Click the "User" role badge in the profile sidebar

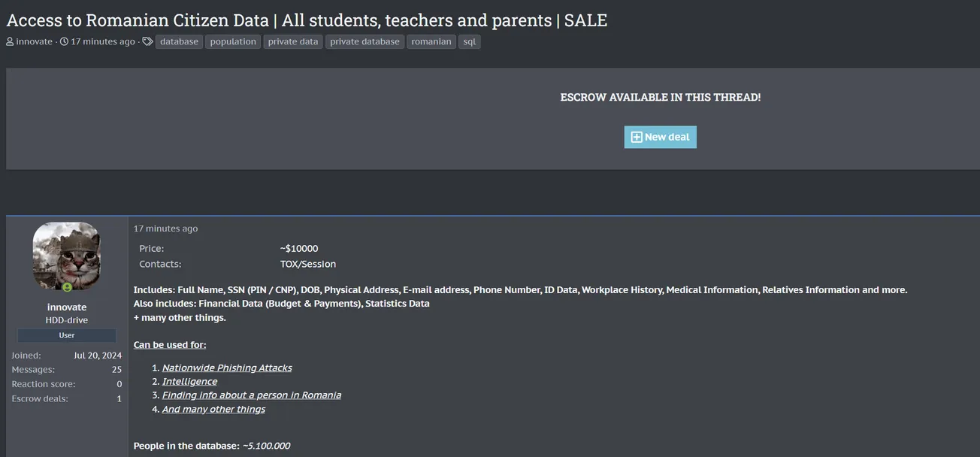[x=67, y=335]
